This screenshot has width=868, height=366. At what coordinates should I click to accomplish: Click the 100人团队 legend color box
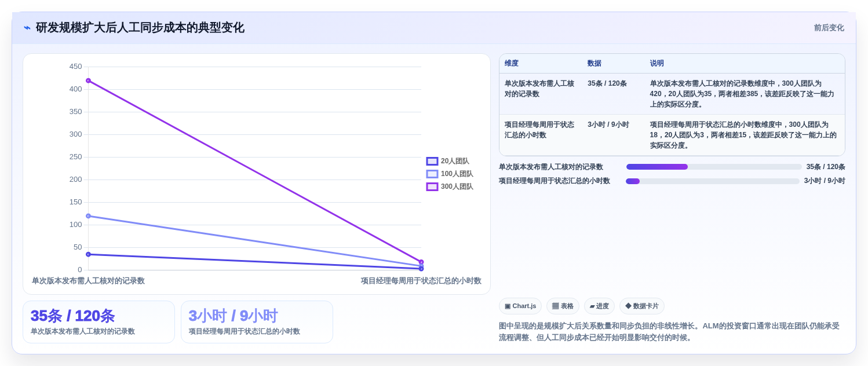(x=432, y=174)
